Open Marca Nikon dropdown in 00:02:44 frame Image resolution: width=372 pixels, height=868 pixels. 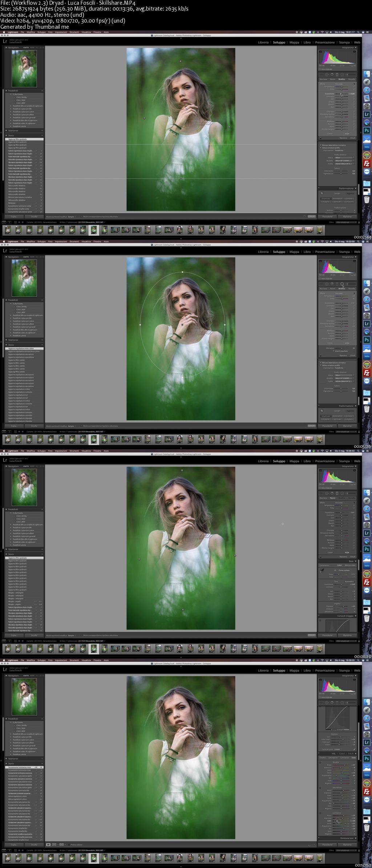pos(344,158)
